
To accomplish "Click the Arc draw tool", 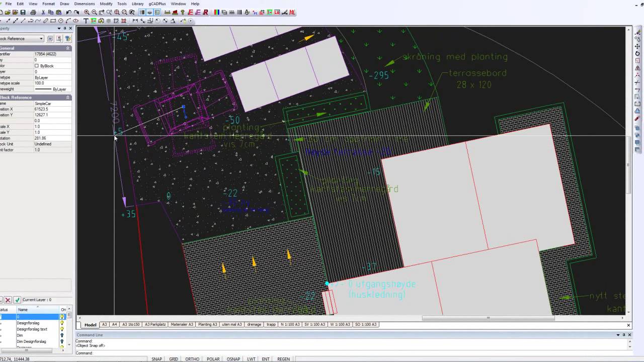I will click(x=68, y=21).
